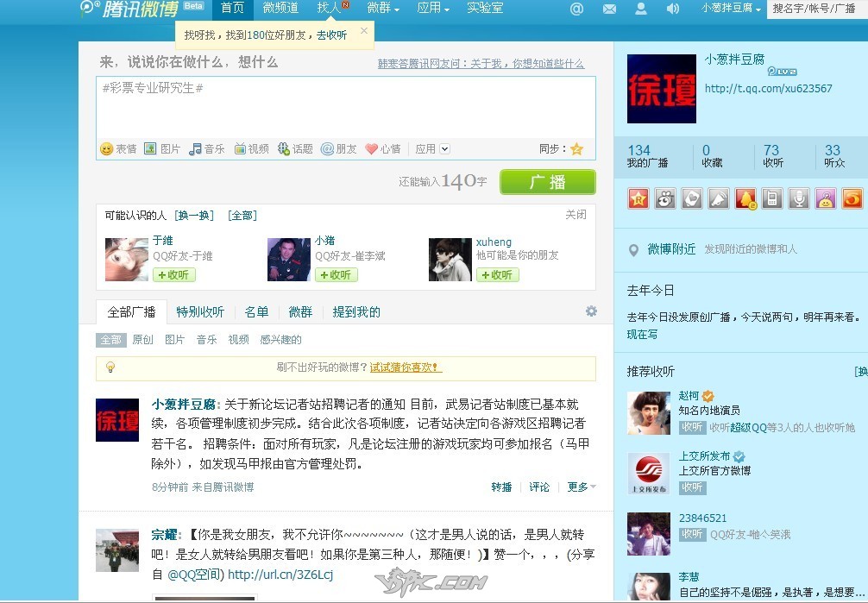Click the speaker notification icon in top bar

coord(672,9)
